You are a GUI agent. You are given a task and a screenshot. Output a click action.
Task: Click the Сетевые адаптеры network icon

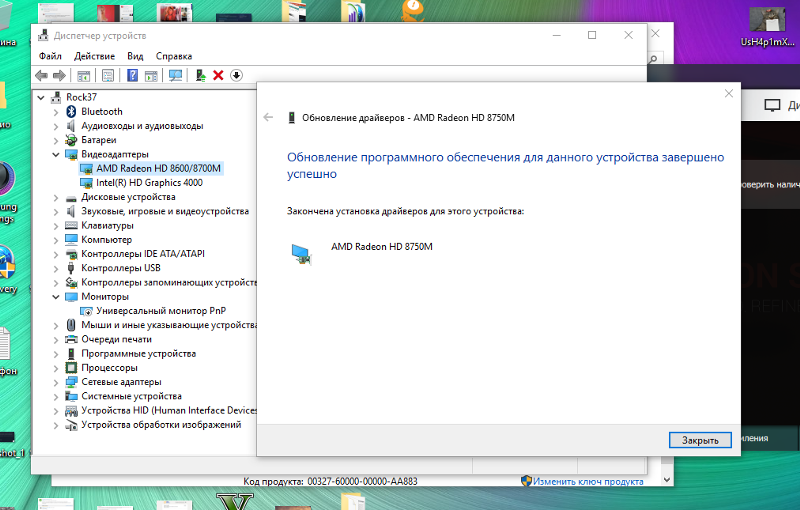click(71, 382)
